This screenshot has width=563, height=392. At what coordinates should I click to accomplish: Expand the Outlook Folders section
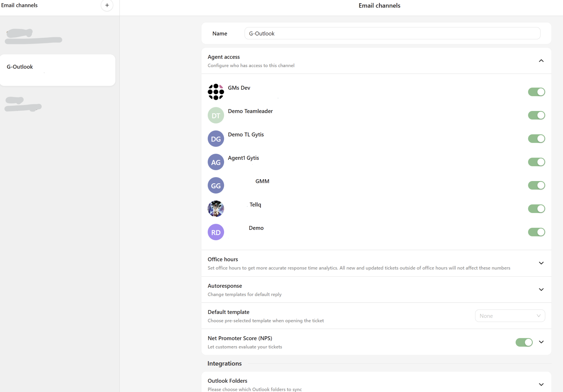coord(541,384)
